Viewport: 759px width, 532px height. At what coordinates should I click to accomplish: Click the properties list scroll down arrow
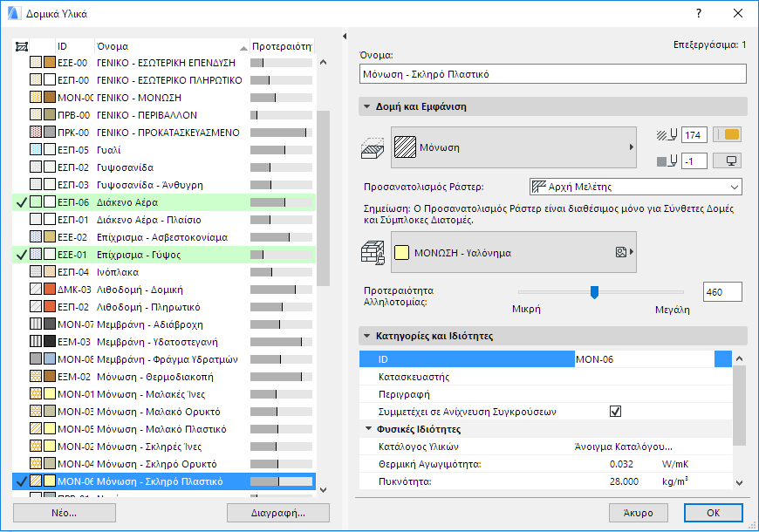click(739, 482)
